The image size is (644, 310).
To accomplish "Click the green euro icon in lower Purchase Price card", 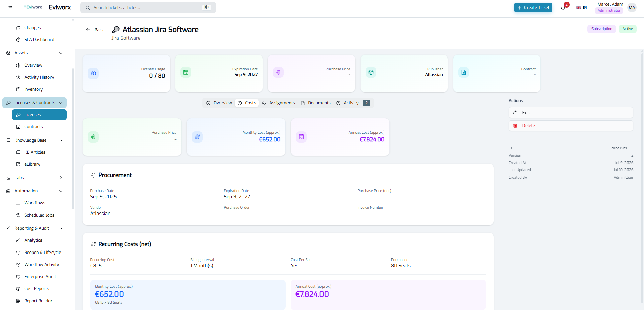I will click(93, 137).
